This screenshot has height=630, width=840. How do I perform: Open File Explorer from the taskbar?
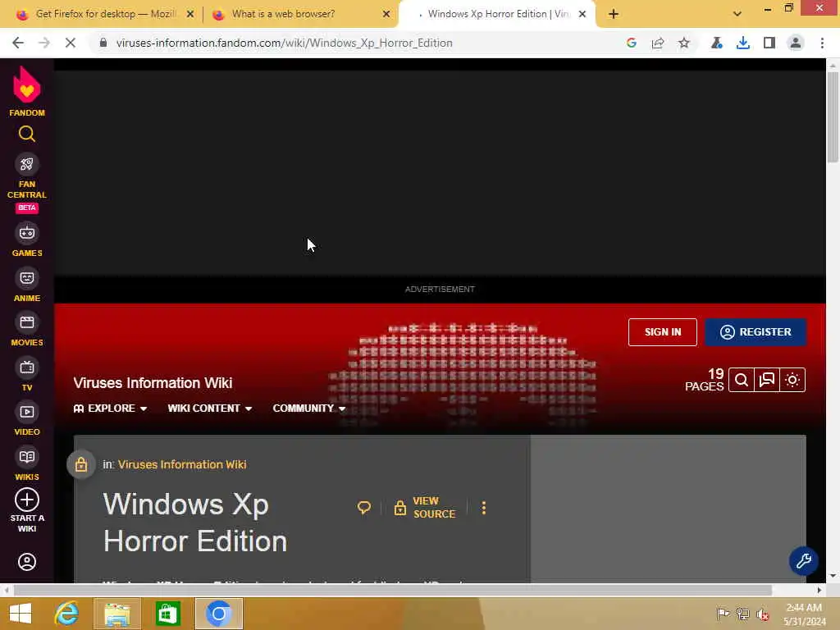pyautogui.click(x=117, y=614)
